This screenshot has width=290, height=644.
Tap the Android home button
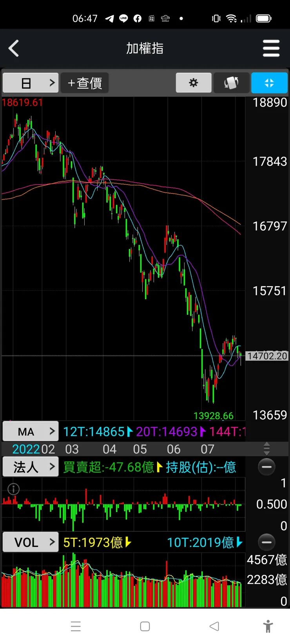[x=145, y=626]
